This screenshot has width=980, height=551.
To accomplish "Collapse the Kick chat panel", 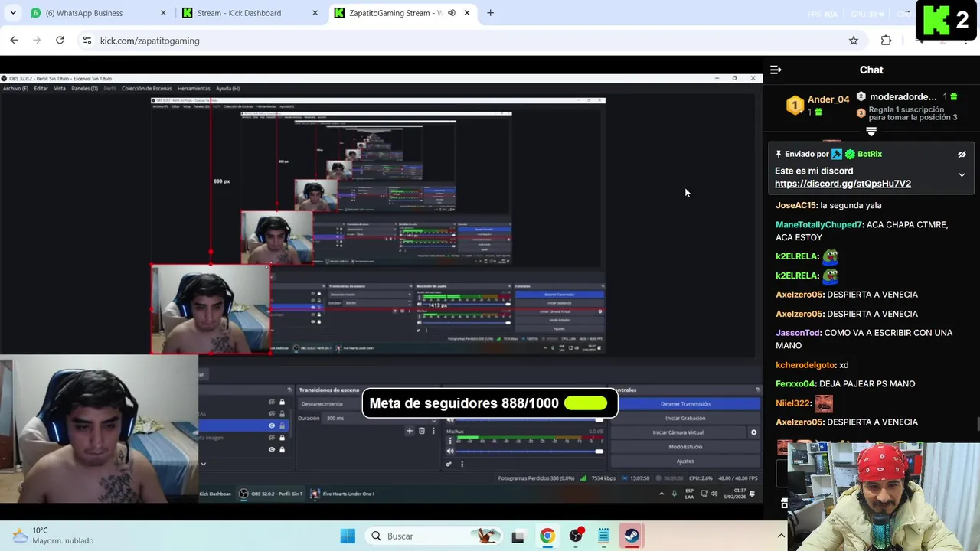I will pos(776,70).
